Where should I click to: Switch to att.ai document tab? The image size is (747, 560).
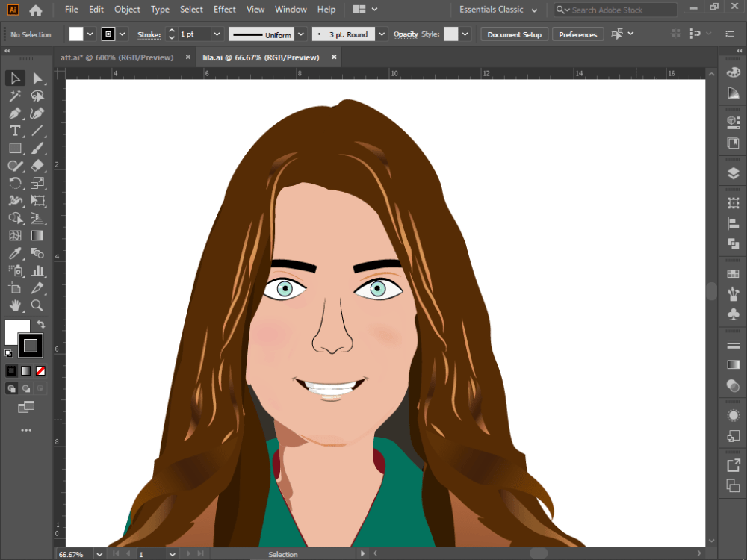(117, 57)
